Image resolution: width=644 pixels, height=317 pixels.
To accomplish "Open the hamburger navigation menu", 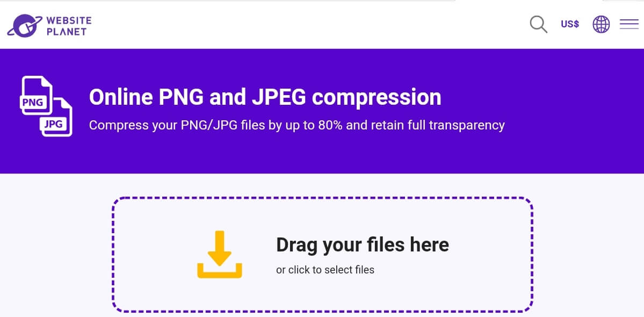I will click(x=629, y=24).
